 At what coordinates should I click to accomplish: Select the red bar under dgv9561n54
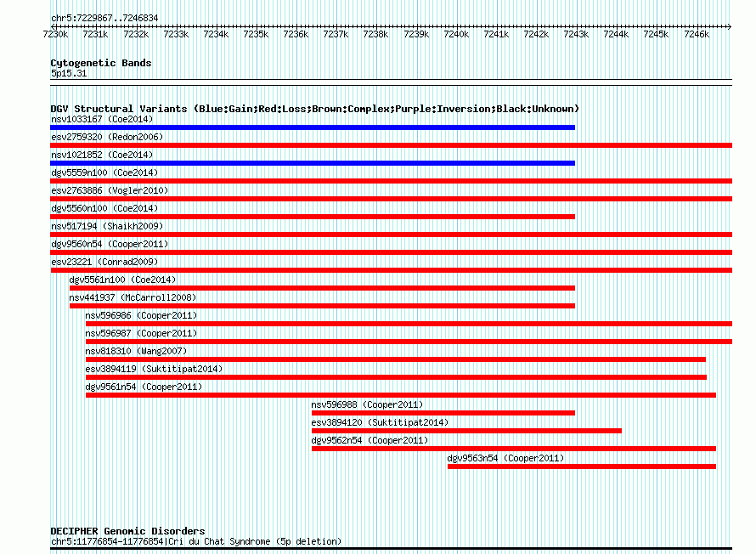pyautogui.click(x=401, y=395)
